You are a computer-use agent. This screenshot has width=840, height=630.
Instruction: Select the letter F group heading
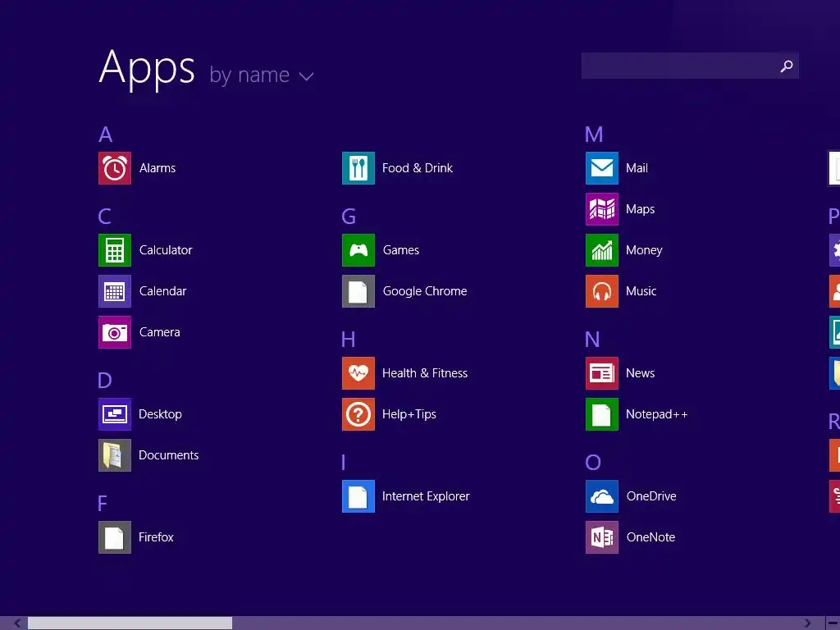[x=103, y=504]
